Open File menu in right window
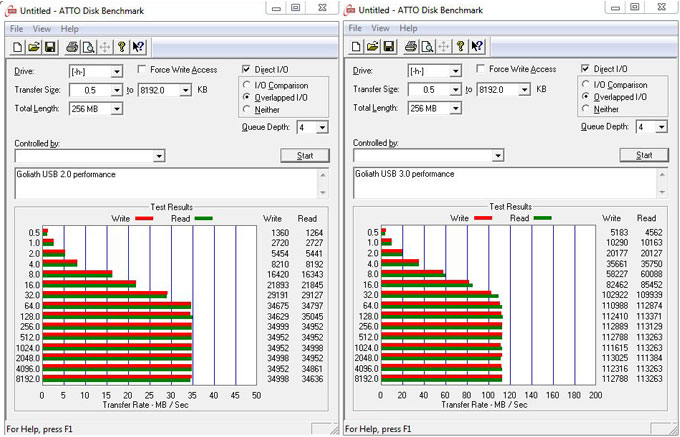680x437 pixels. tap(355, 28)
